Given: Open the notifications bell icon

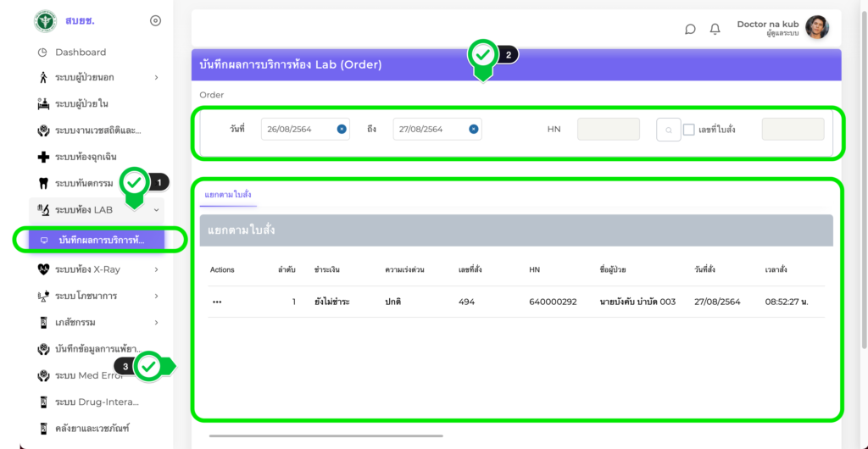Looking at the screenshot, I should click(x=715, y=29).
